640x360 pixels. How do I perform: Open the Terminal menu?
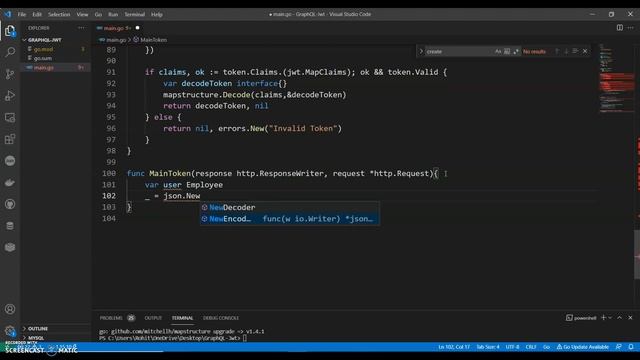(x=135, y=14)
